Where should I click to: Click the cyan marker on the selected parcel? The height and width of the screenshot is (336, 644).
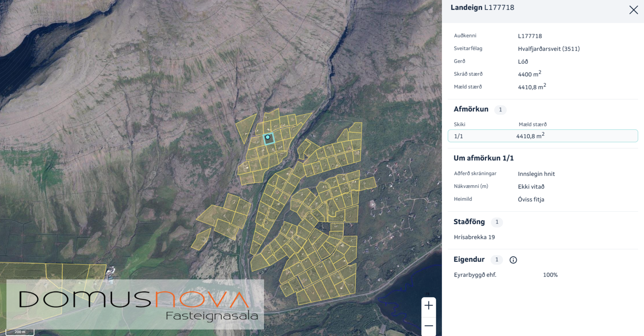pyautogui.click(x=268, y=137)
